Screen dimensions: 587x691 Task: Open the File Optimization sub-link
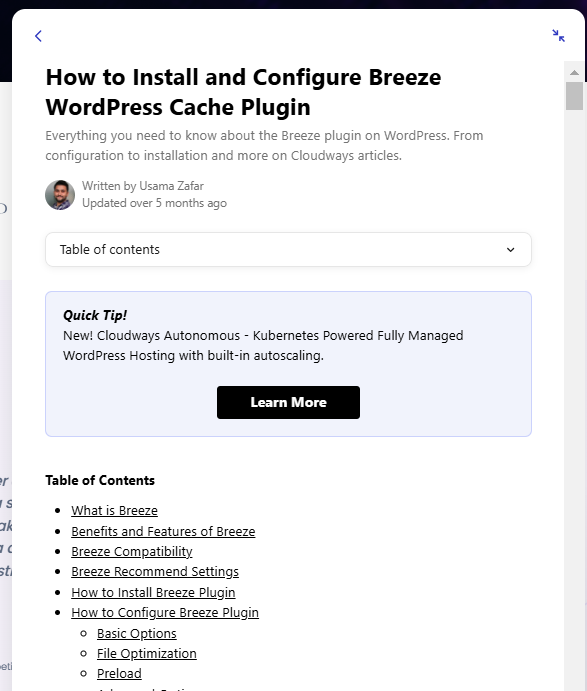147,654
